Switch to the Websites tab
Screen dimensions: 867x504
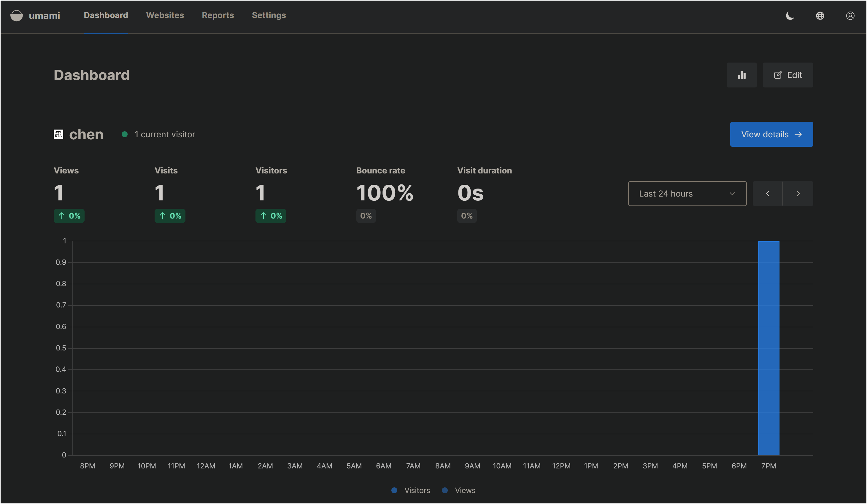[165, 15]
